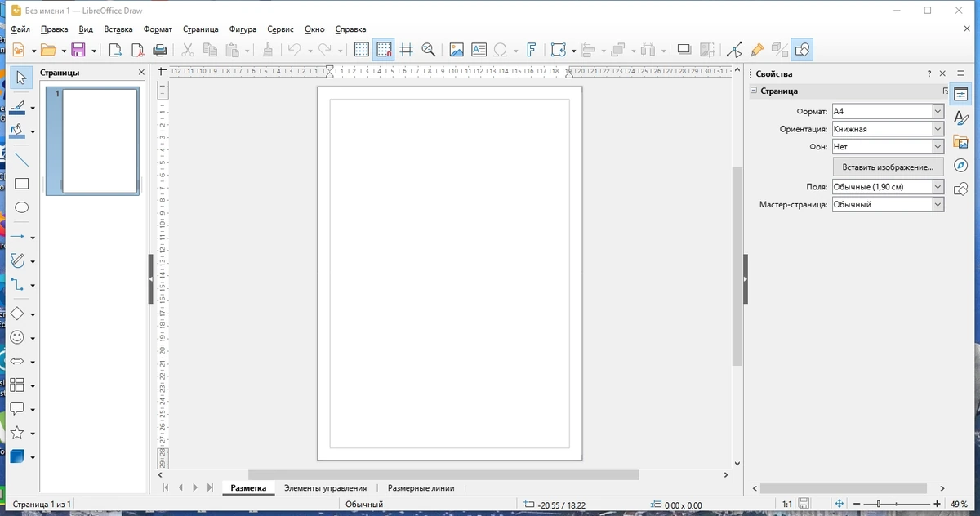The width and height of the screenshot is (980, 516).
Task: Open sidebar Shapes deck
Action: pos(961,189)
